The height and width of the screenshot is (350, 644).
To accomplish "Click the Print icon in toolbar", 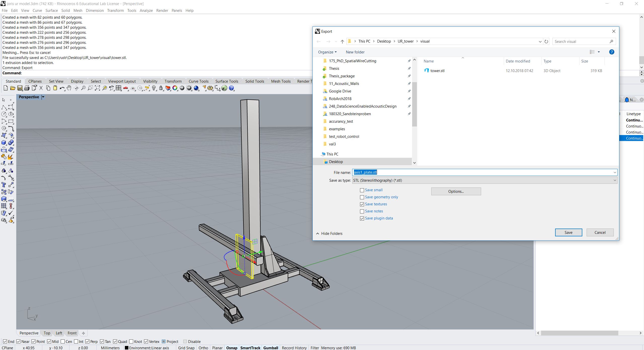I will pyautogui.click(x=27, y=88).
